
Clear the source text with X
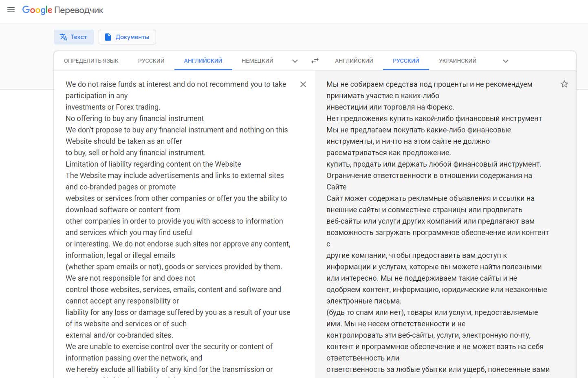[303, 84]
